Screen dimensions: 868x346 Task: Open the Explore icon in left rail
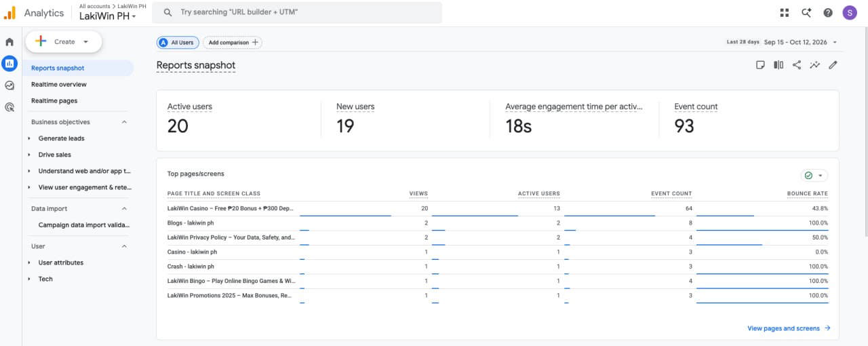9,85
